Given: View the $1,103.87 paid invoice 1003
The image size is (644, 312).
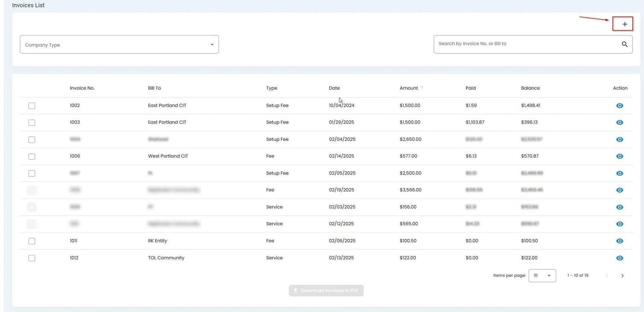Looking at the screenshot, I should (x=620, y=122).
